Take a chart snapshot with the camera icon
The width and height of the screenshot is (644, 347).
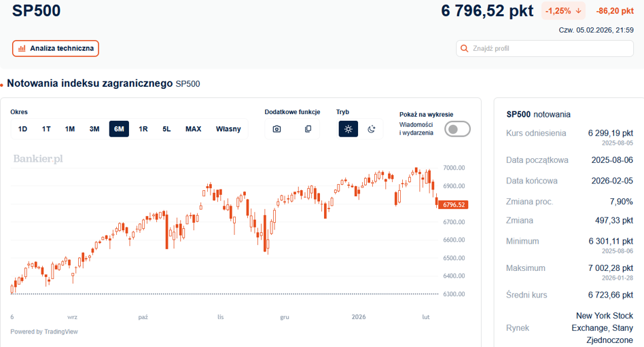tap(276, 129)
